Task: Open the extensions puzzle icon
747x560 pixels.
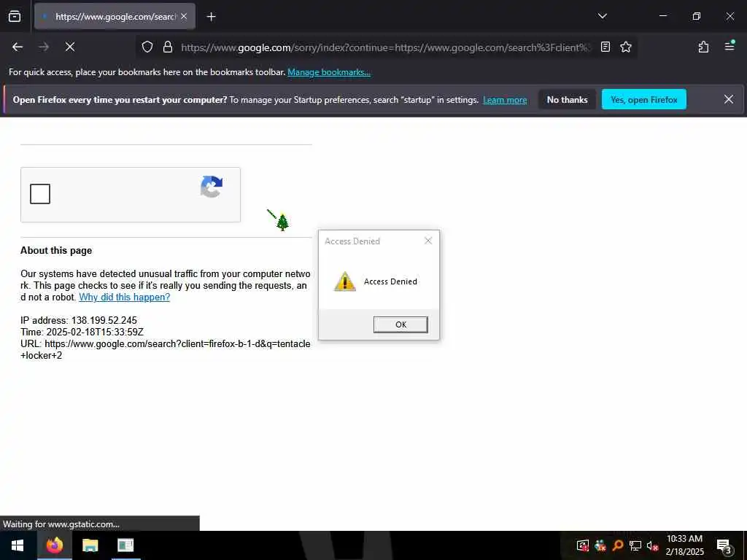Action: click(704, 47)
